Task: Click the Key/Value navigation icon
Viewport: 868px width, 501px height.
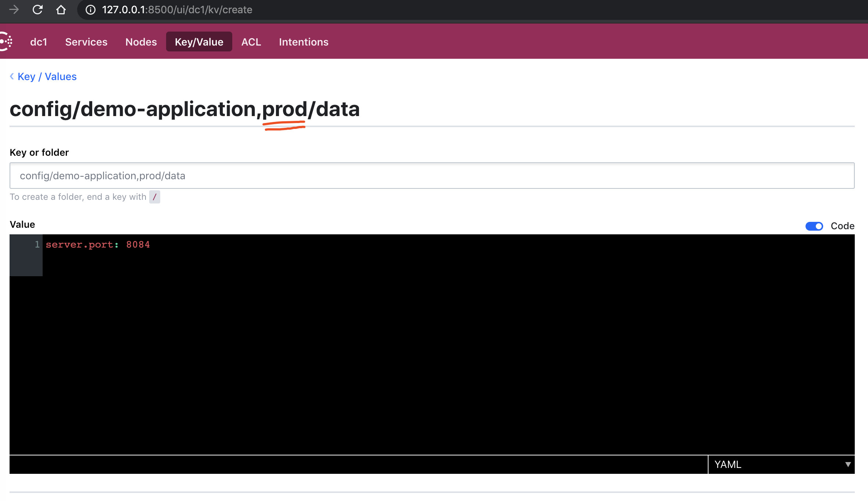Action: pyautogui.click(x=199, y=42)
